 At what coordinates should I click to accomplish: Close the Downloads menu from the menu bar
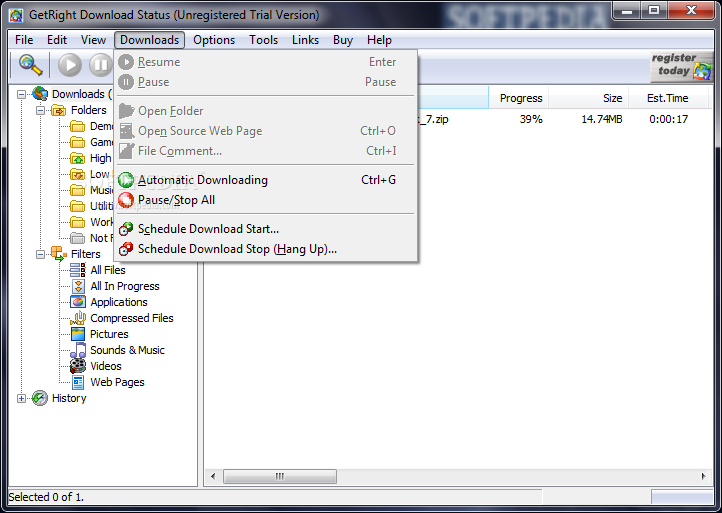pyautogui.click(x=150, y=40)
